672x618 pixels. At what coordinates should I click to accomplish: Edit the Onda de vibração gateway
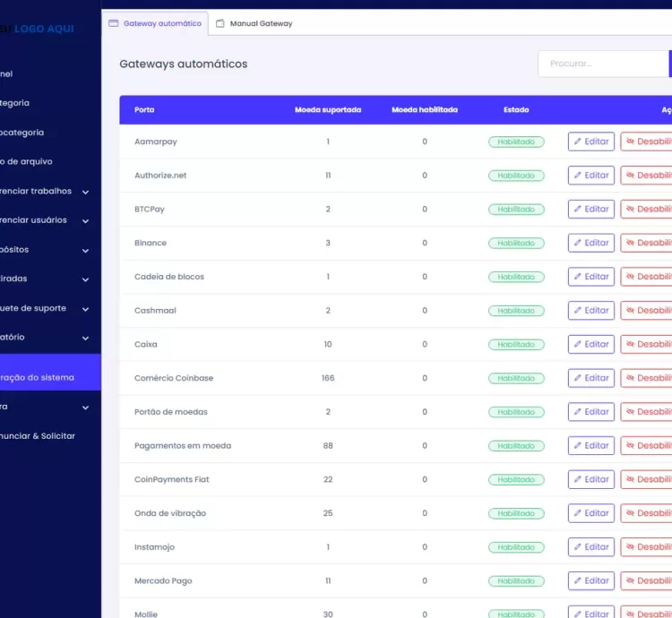tap(591, 513)
